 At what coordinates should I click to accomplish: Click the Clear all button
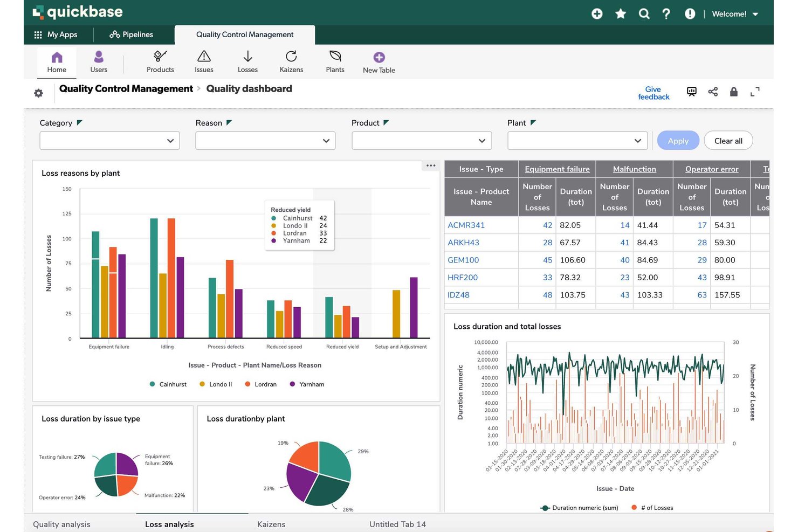pos(728,141)
